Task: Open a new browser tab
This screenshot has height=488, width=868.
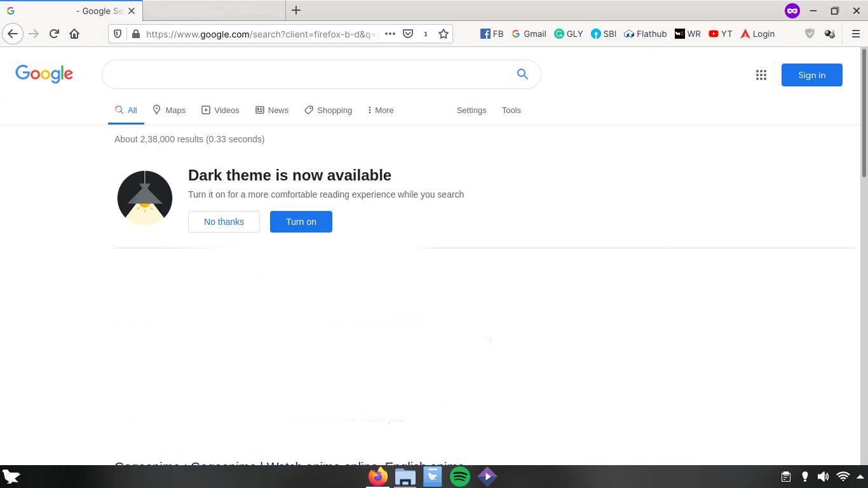Action: (x=296, y=10)
